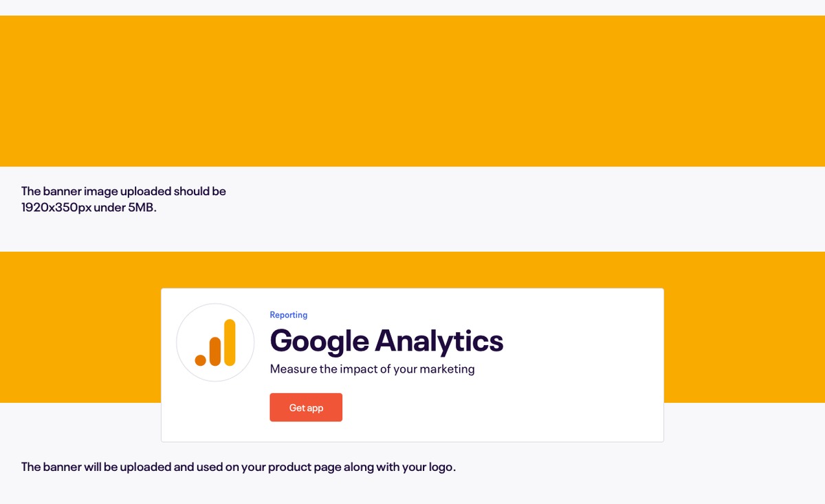Click the Google Analytics logo icon
The height and width of the screenshot is (504, 825).
tap(215, 342)
